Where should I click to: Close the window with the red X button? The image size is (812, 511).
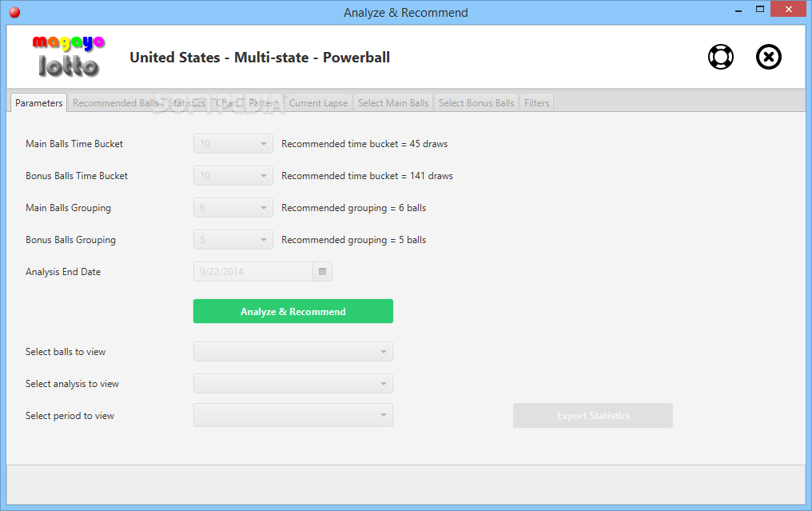[788, 10]
